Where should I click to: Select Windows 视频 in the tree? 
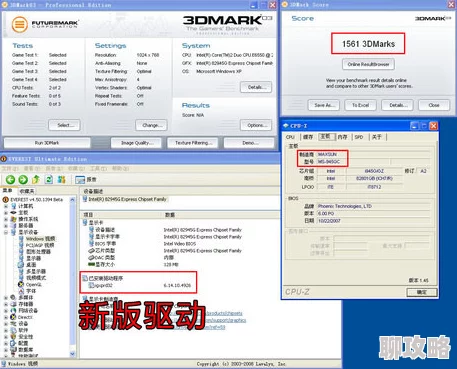point(40,239)
